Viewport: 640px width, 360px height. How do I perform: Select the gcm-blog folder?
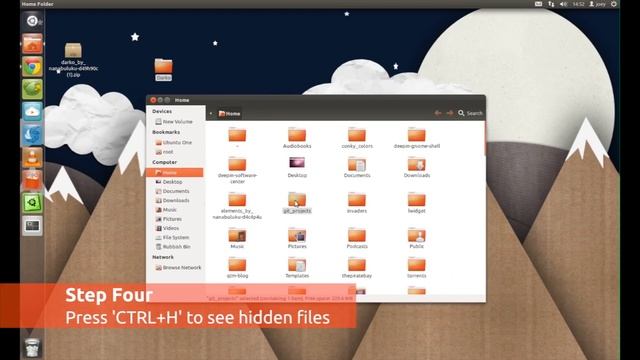(x=237, y=268)
